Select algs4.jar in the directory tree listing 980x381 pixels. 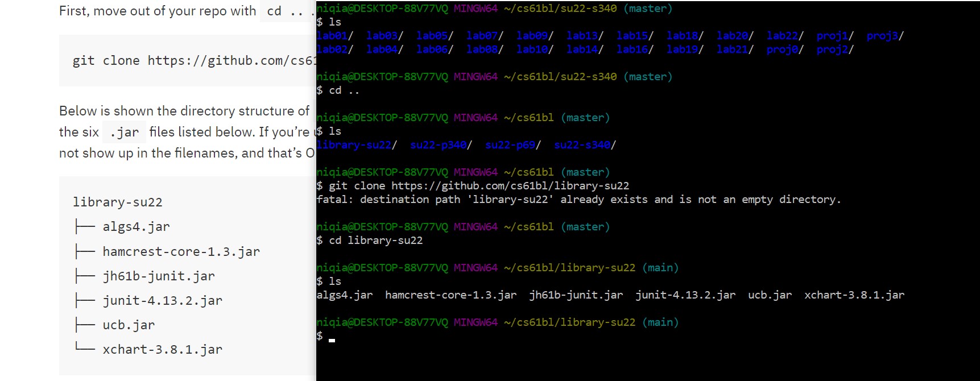[x=136, y=227]
